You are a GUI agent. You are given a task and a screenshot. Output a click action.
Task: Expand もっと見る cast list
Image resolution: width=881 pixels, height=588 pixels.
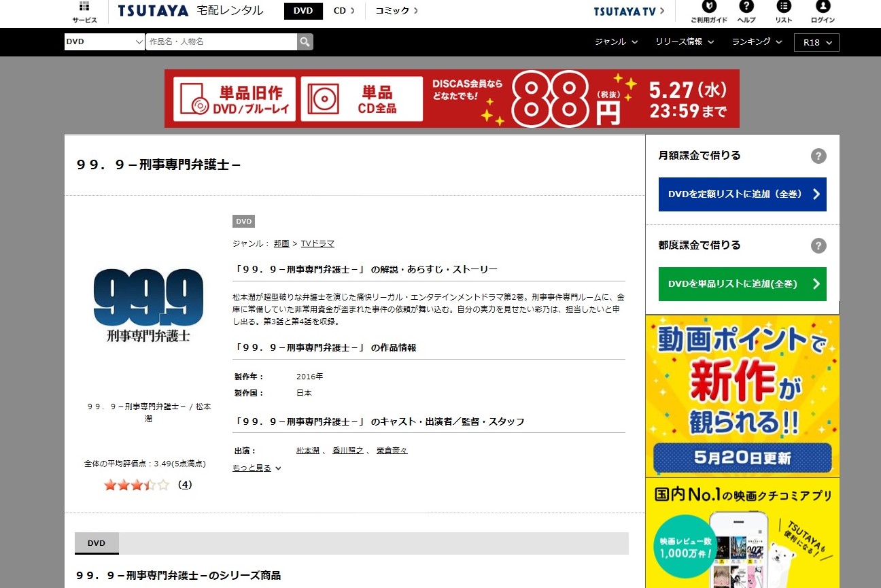tap(256, 468)
